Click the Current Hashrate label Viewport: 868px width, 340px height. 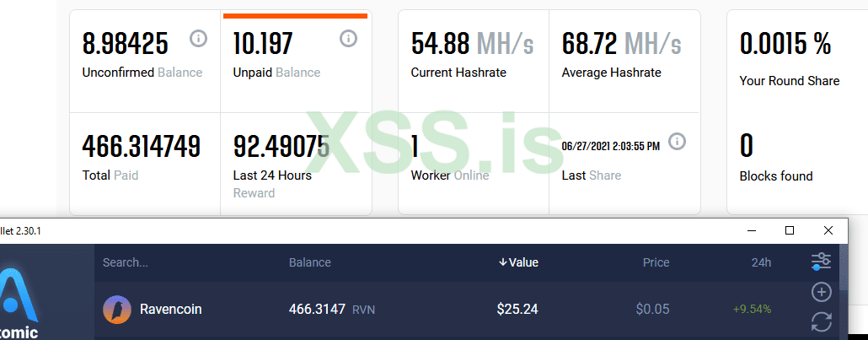[458, 72]
